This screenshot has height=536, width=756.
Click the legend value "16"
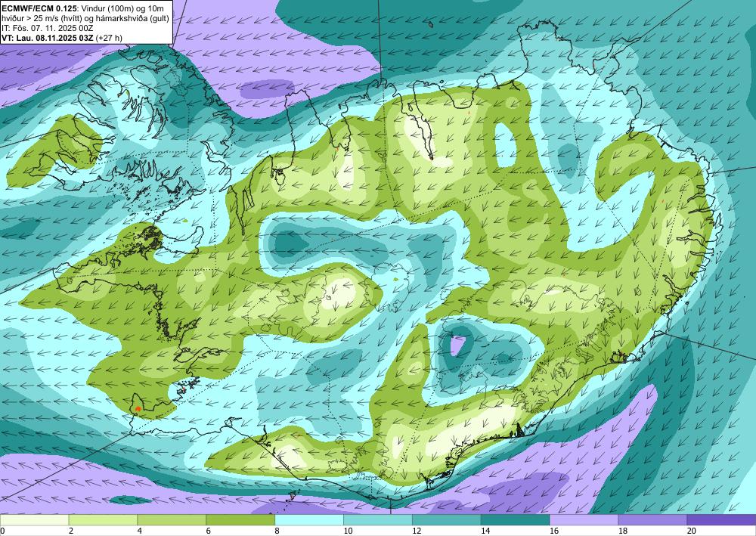[554, 531]
